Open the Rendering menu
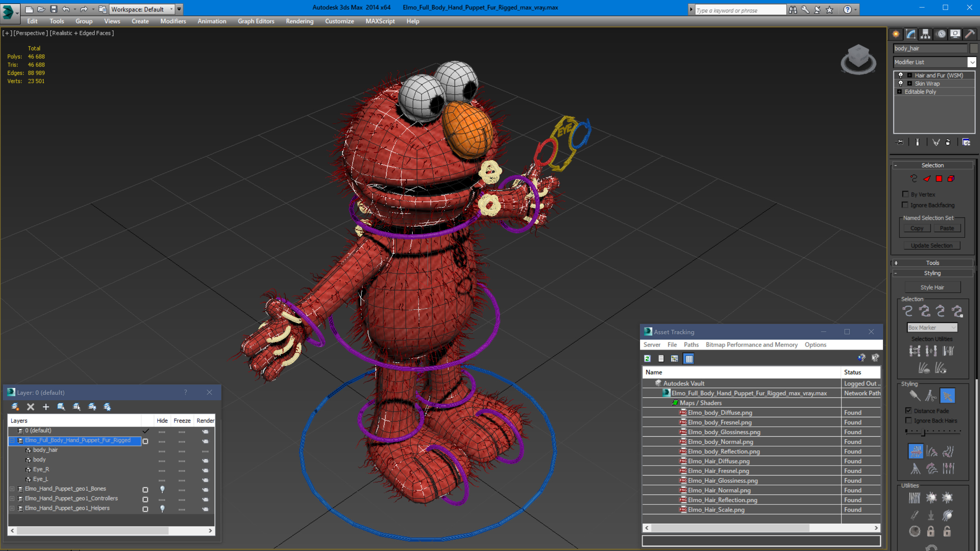The height and width of the screenshot is (551, 980). pyautogui.click(x=299, y=21)
